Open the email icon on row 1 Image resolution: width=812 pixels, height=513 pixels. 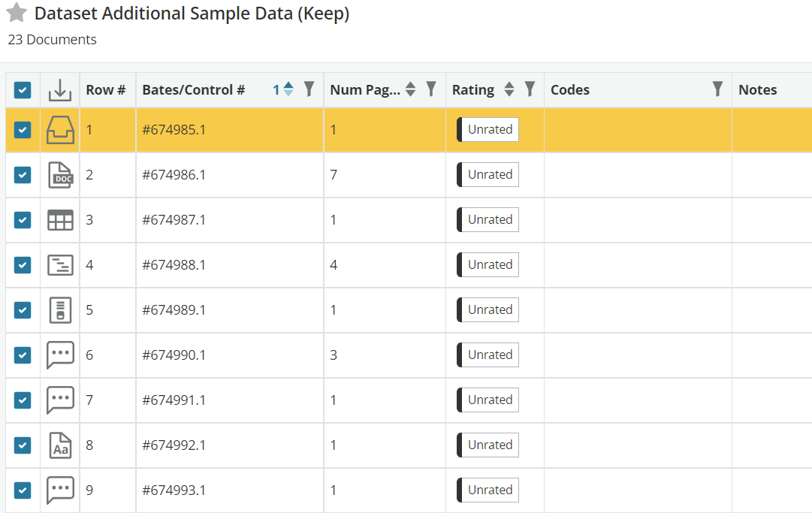[x=59, y=129]
